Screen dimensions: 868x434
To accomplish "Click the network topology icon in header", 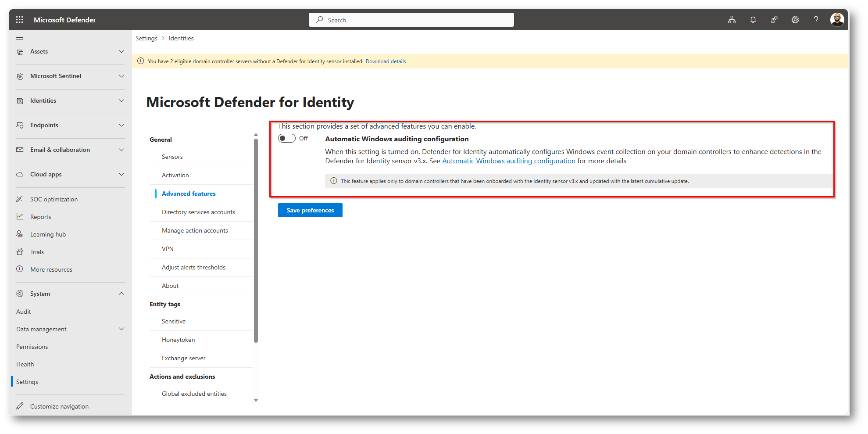I will (732, 20).
